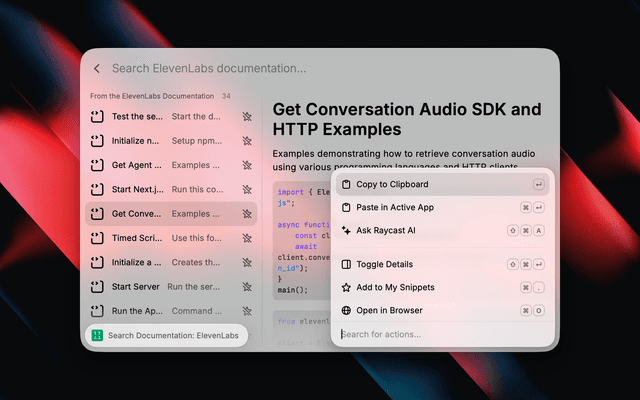Click the snippet icon beside Timed Scri...

coord(97,238)
